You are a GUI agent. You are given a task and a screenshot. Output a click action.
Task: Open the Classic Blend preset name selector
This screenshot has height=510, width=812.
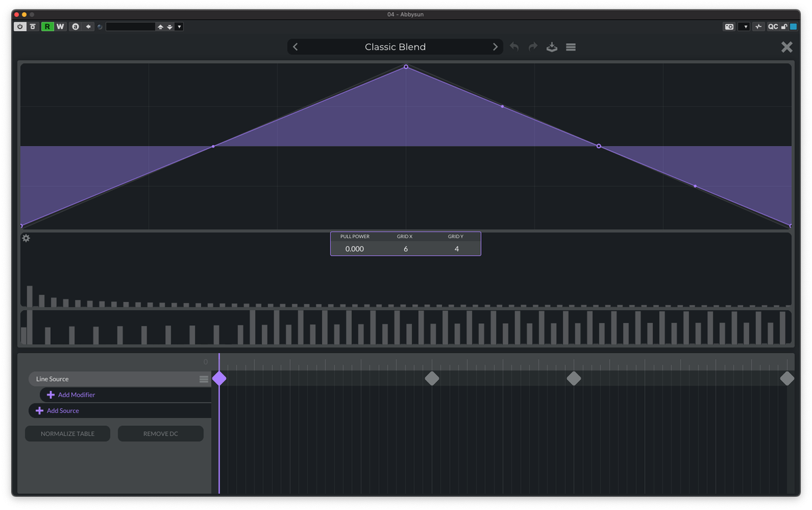pyautogui.click(x=395, y=47)
